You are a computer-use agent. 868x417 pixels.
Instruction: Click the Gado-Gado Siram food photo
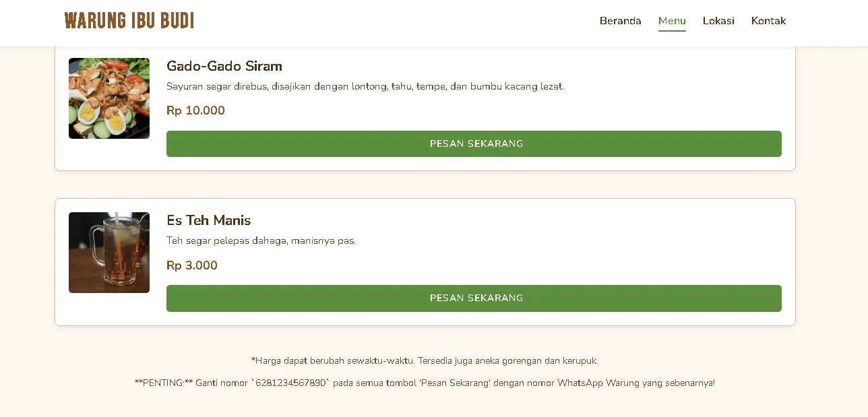click(x=108, y=98)
